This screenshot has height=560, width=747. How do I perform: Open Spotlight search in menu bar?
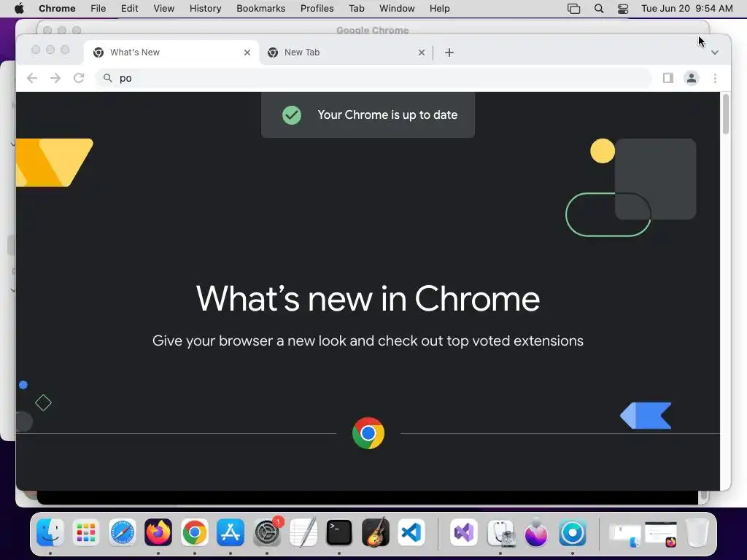[x=599, y=9]
